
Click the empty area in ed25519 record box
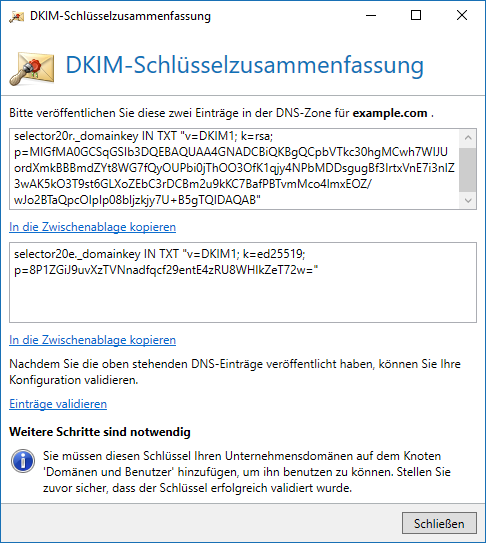[243, 300]
